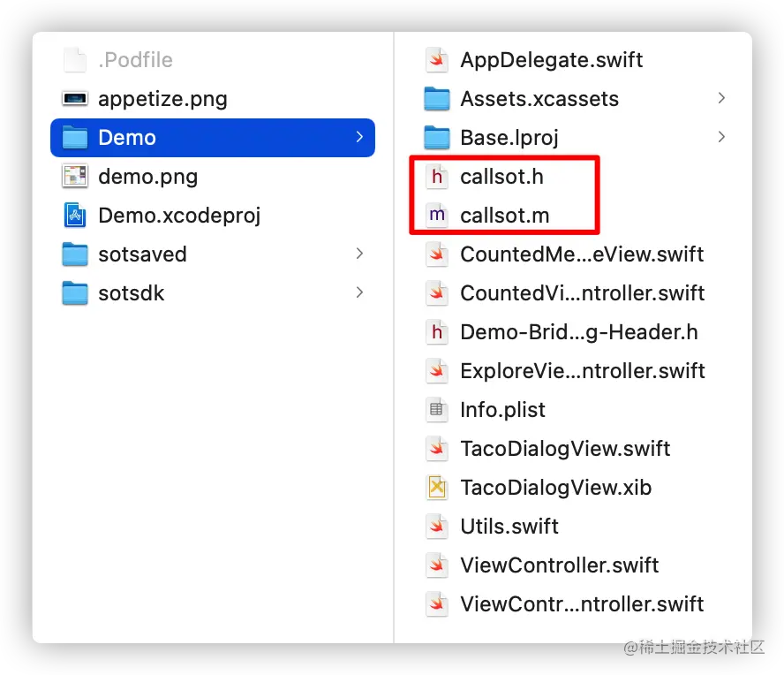The height and width of the screenshot is (675, 784).
Task: Click the Swift icon of CountedMe...eView.swift
Action: (437, 254)
